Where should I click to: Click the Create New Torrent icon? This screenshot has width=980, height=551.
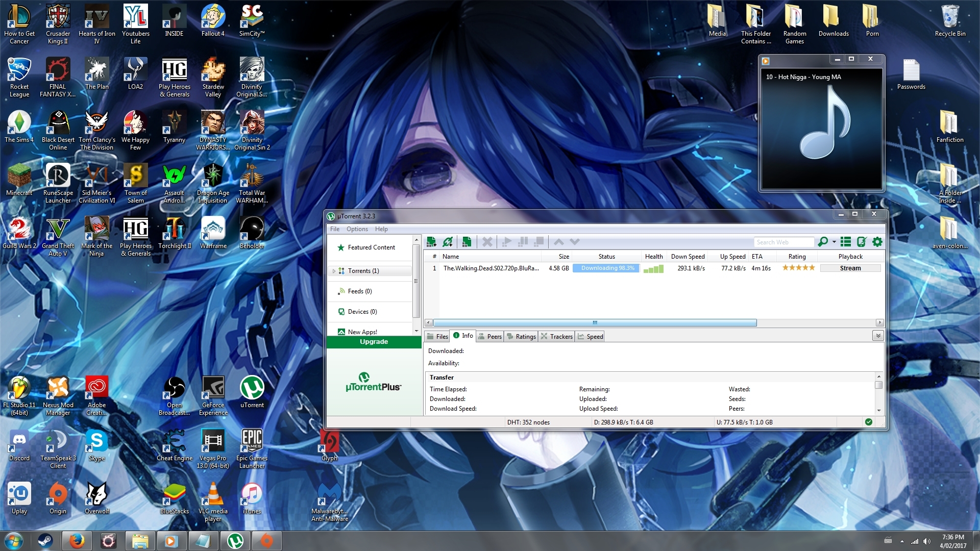pos(466,242)
